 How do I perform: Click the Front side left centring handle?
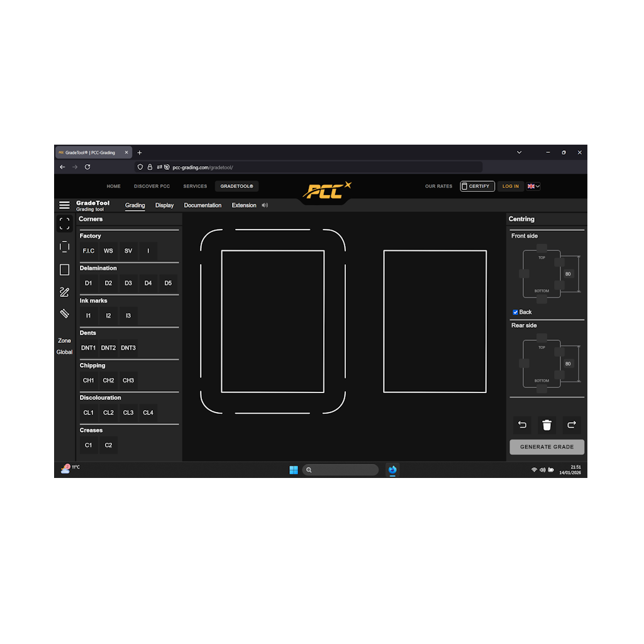[524, 274]
